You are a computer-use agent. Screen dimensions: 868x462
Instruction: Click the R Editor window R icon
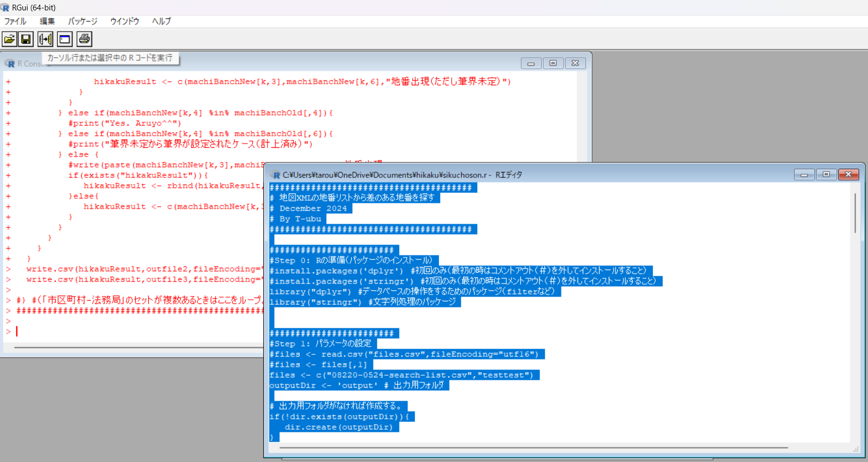pyautogui.click(x=276, y=175)
